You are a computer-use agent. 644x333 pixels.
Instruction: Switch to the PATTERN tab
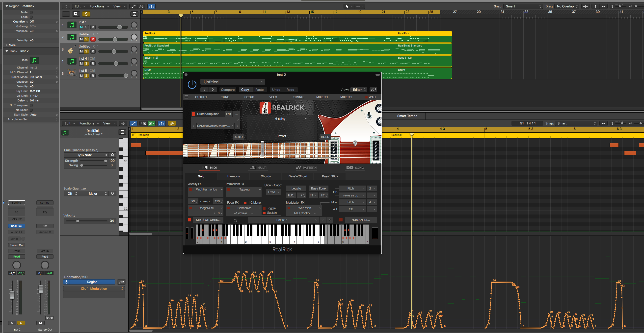pos(306,168)
